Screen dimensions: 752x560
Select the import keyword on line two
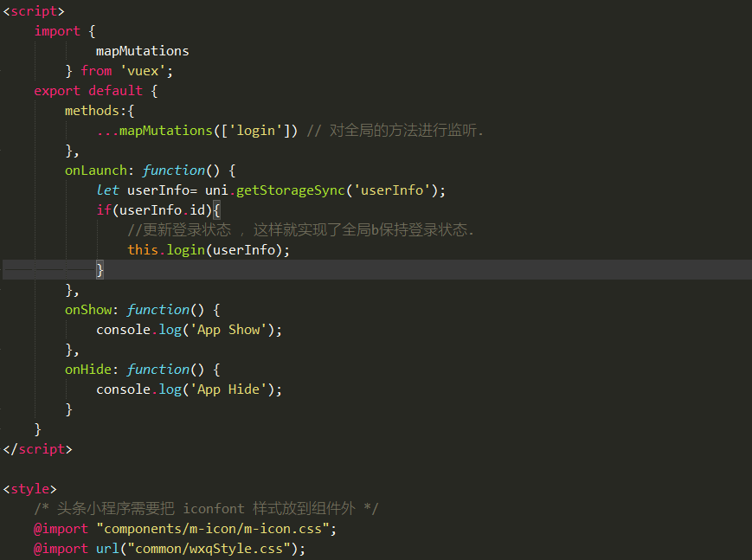coord(57,31)
